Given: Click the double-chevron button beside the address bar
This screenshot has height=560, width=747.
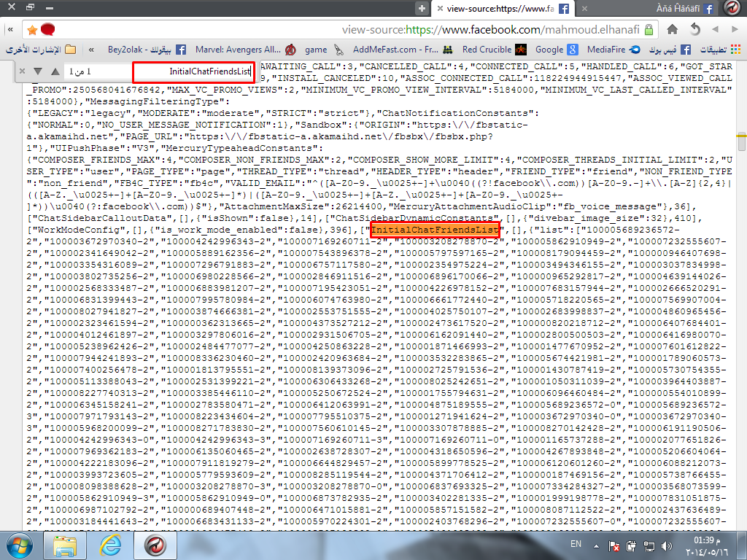Looking at the screenshot, I should tap(10, 29).
